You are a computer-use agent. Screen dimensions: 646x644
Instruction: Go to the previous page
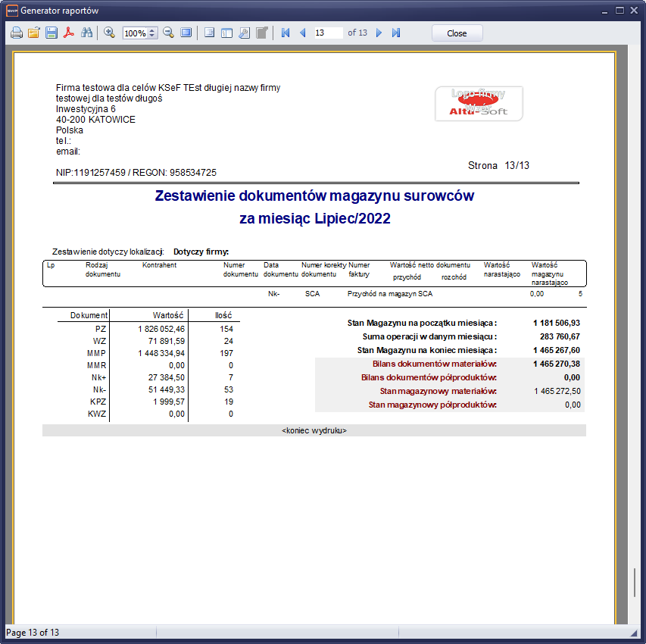coord(303,33)
